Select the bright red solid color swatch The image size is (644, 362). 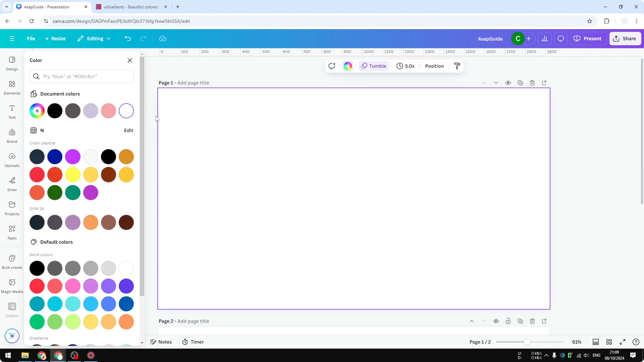(37, 286)
